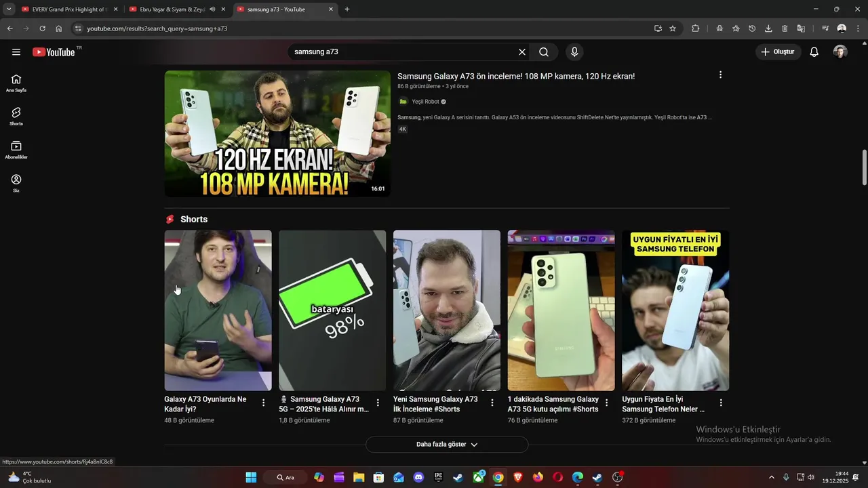Screen dimensions: 868x488
Task: Open the YouTube account avatar menu
Action: point(840,52)
